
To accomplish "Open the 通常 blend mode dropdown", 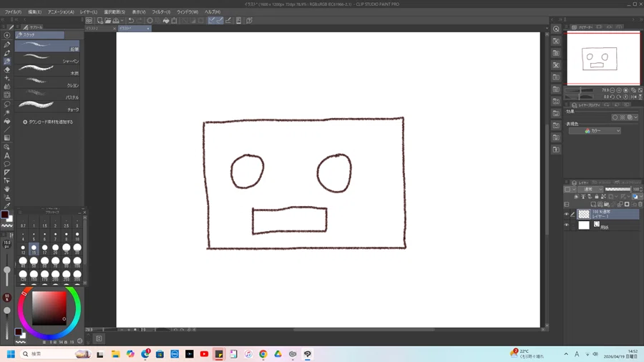I will coord(590,189).
